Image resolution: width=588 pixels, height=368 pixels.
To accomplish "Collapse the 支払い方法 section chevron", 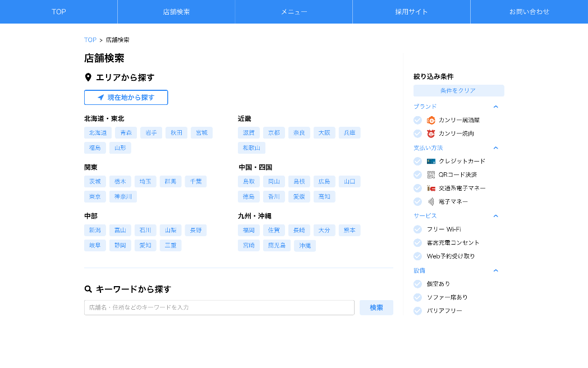I will 495,148.
